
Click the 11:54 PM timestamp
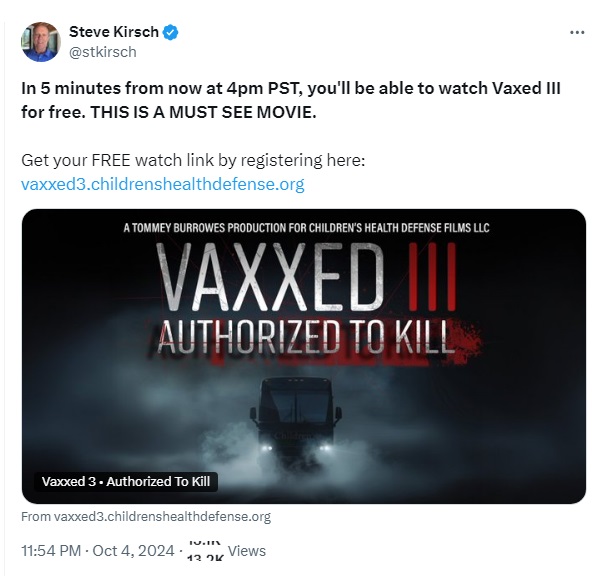(x=51, y=551)
